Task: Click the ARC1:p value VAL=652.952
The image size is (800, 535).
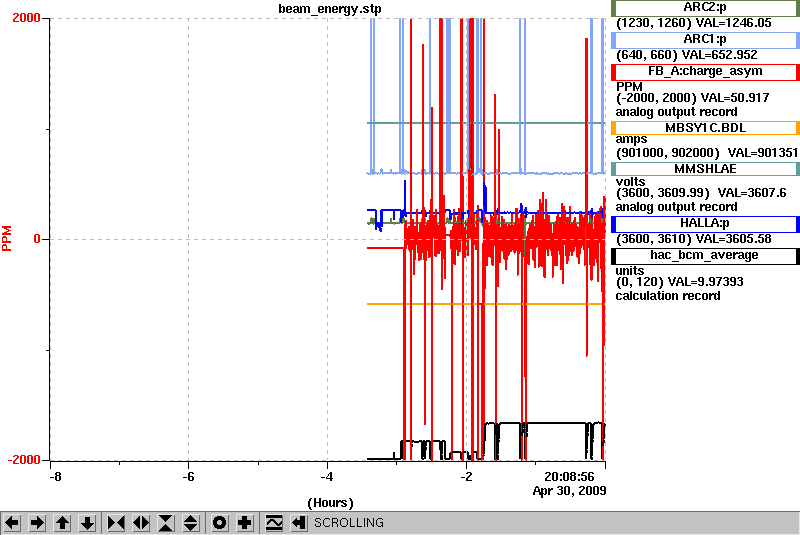Action: coord(720,55)
